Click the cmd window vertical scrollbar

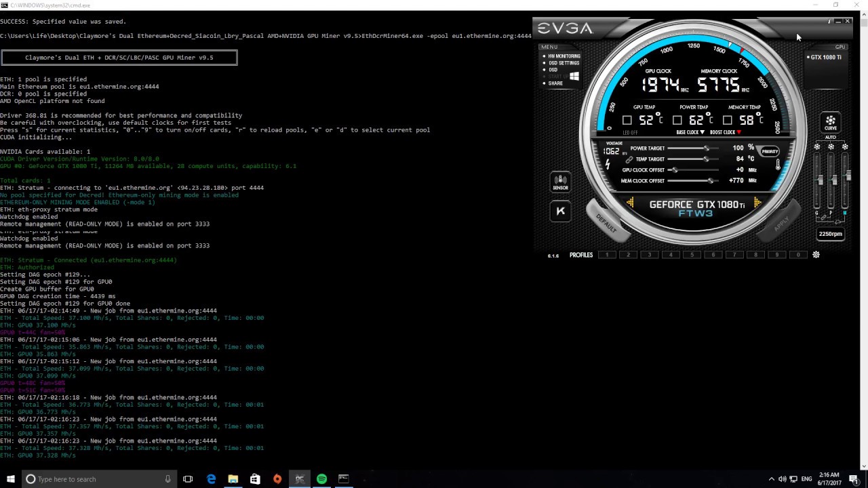[863, 241]
